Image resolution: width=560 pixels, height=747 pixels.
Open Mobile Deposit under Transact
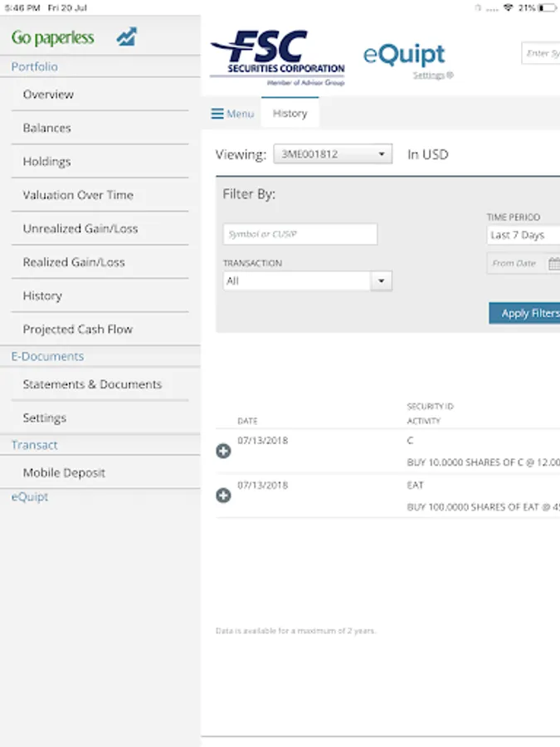click(64, 473)
